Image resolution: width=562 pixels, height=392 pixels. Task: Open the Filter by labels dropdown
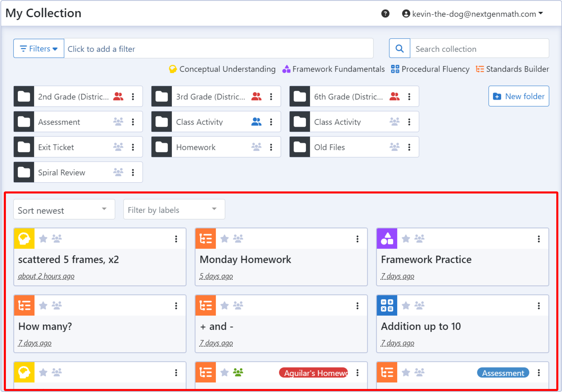point(174,210)
